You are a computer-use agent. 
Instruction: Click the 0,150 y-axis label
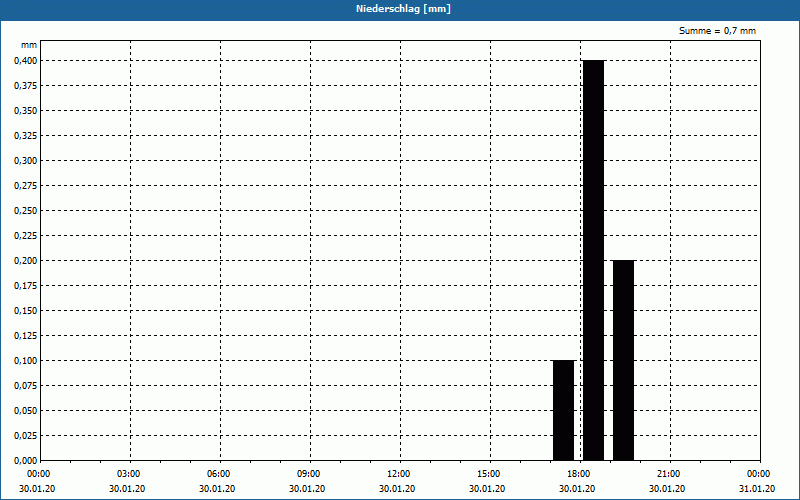click(x=26, y=311)
